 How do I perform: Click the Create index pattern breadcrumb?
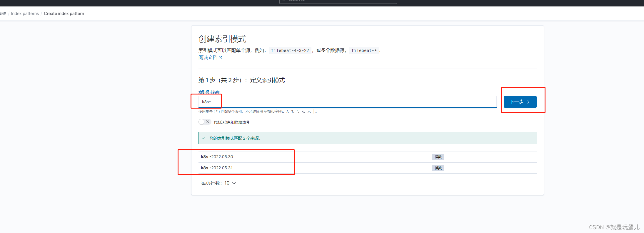(64, 13)
